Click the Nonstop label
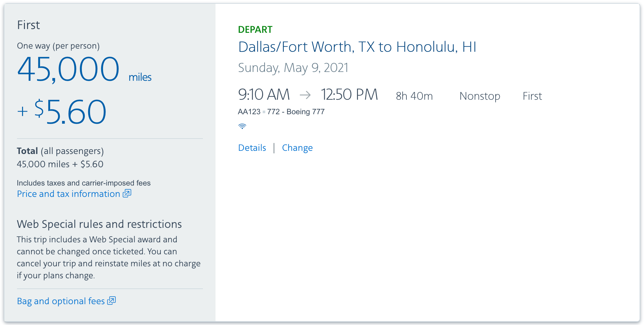This screenshot has height=325, width=644. click(480, 96)
